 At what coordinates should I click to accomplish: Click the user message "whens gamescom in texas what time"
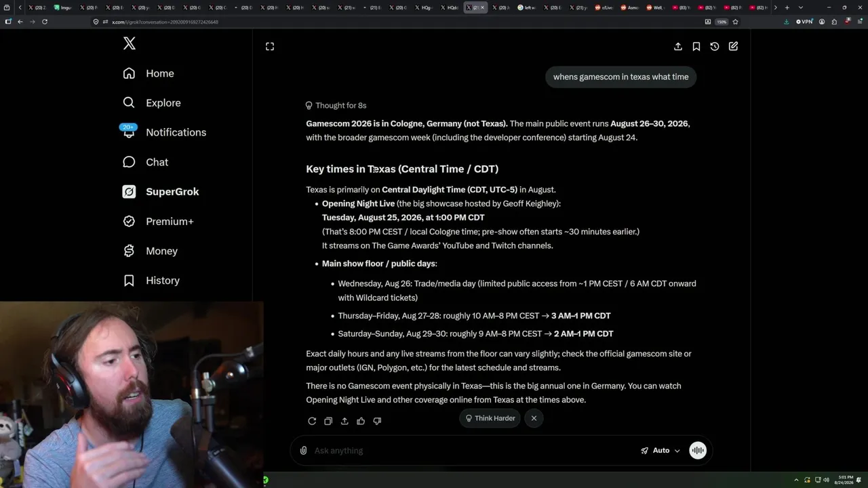point(620,77)
